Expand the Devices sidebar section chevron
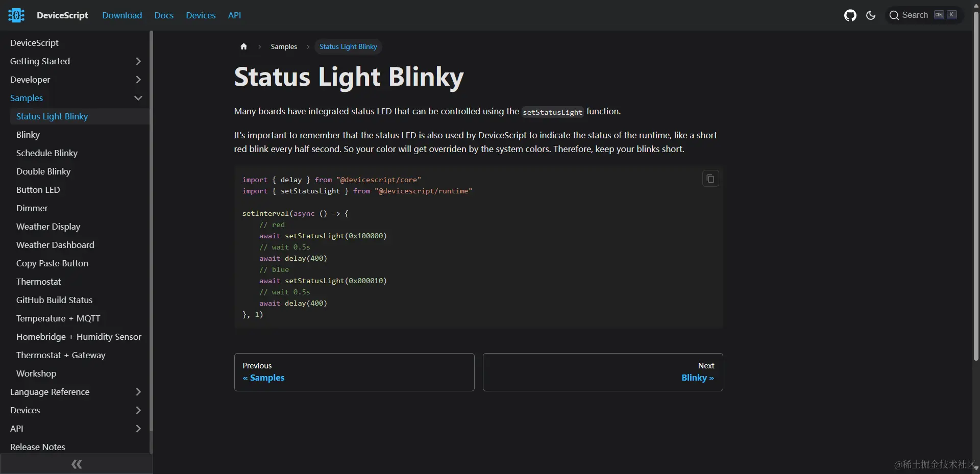Viewport: 980px width, 474px height. [138, 410]
